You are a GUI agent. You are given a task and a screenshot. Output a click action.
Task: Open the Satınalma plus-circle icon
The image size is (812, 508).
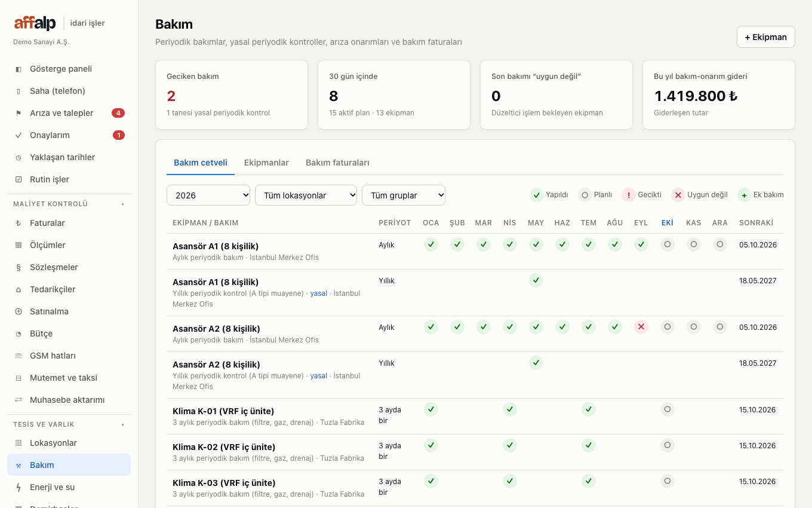tap(19, 311)
